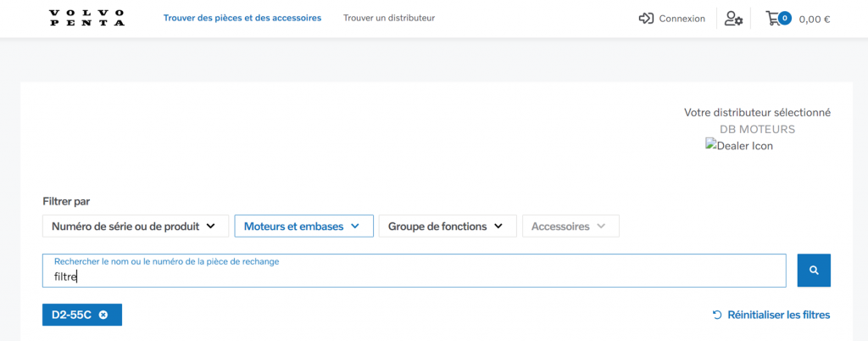868x341 pixels.
Task: Open the Moteurs et embases dropdown
Action: point(303,226)
